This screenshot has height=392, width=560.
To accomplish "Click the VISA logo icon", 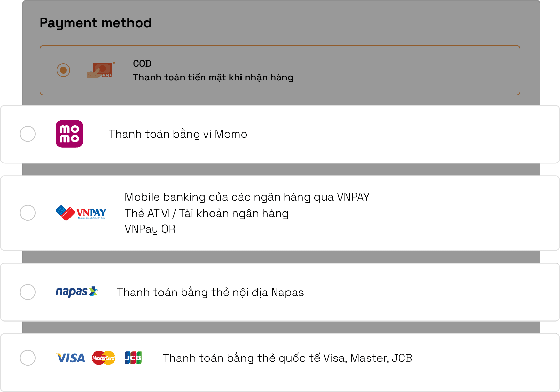I will pyautogui.click(x=71, y=358).
